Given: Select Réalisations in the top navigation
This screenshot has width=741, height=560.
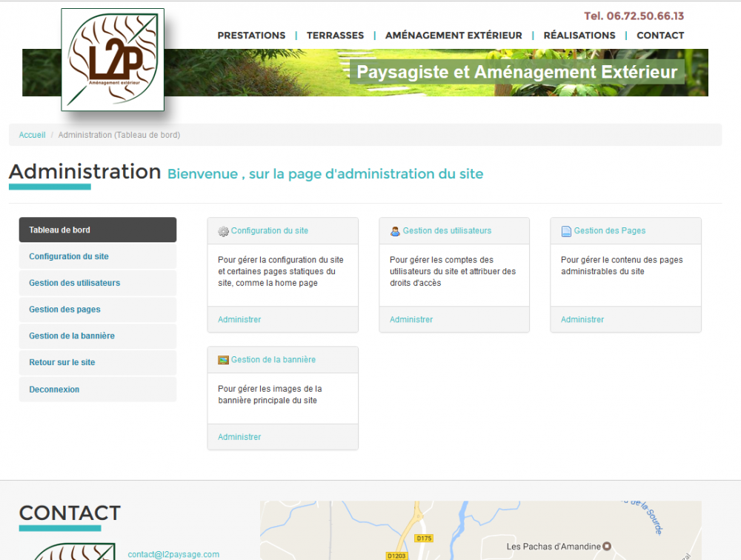Looking at the screenshot, I should (x=579, y=36).
